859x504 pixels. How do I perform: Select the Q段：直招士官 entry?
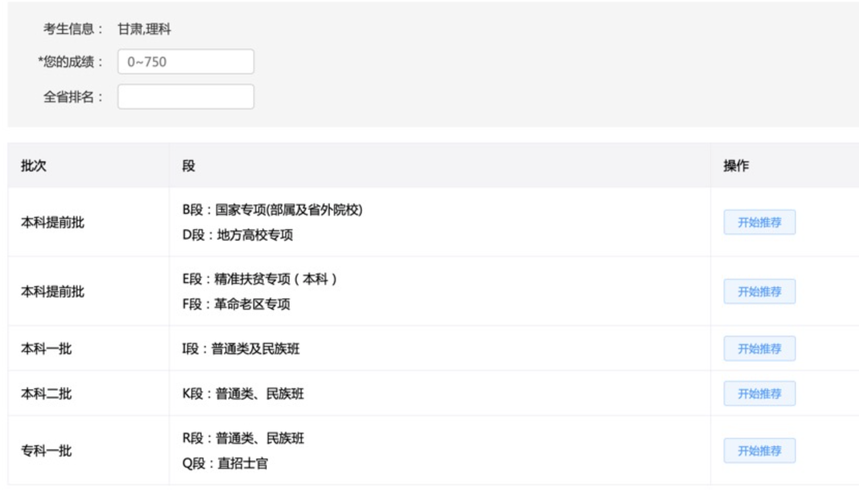coord(225,464)
